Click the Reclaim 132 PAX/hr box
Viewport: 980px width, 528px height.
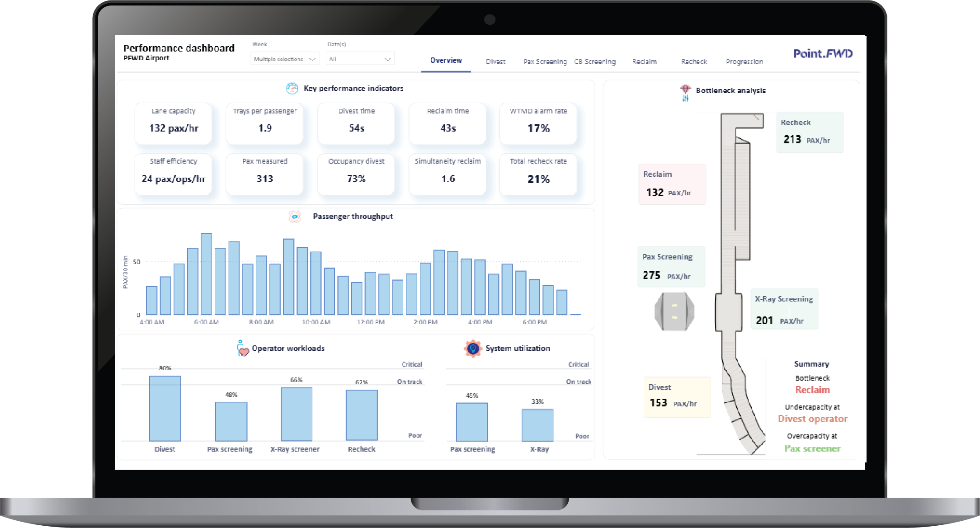(x=672, y=184)
